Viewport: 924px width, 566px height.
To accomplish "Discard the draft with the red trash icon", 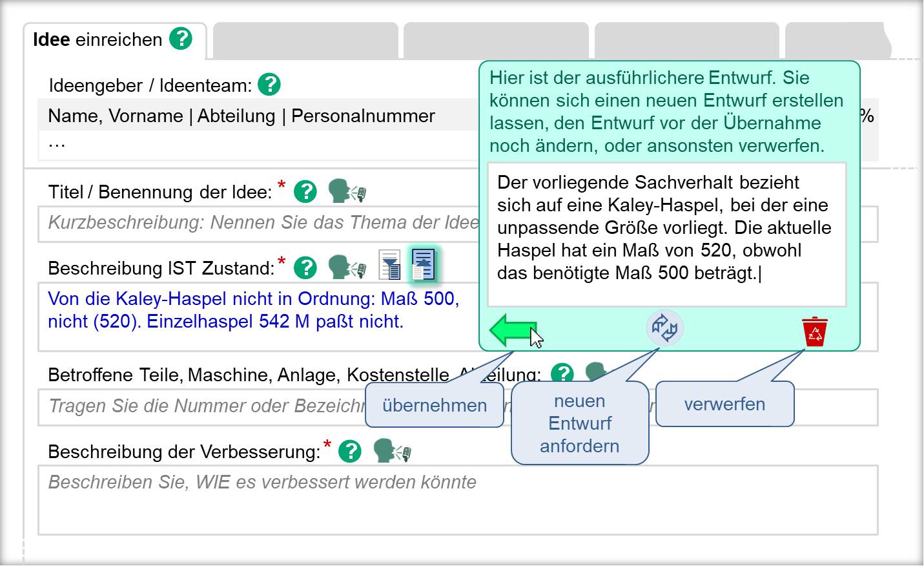I will [x=814, y=330].
